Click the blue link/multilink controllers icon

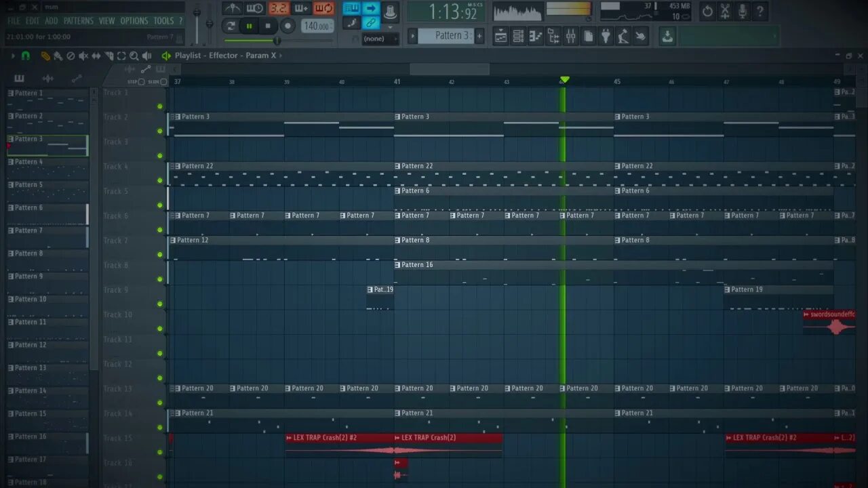pyautogui.click(x=370, y=24)
